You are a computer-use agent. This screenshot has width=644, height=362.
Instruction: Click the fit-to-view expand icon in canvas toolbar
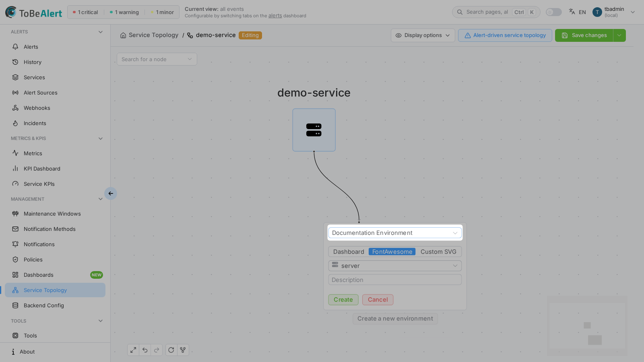point(133,350)
